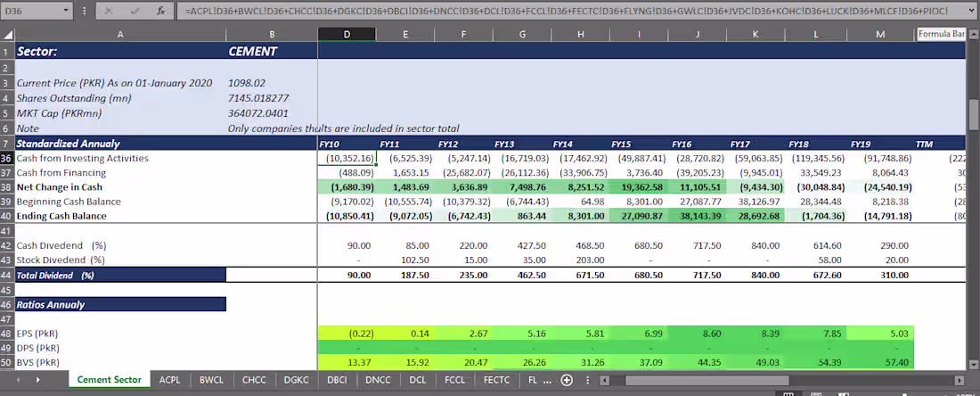
Task: Click the New Sheet plus icon
Action: (567, 380)
